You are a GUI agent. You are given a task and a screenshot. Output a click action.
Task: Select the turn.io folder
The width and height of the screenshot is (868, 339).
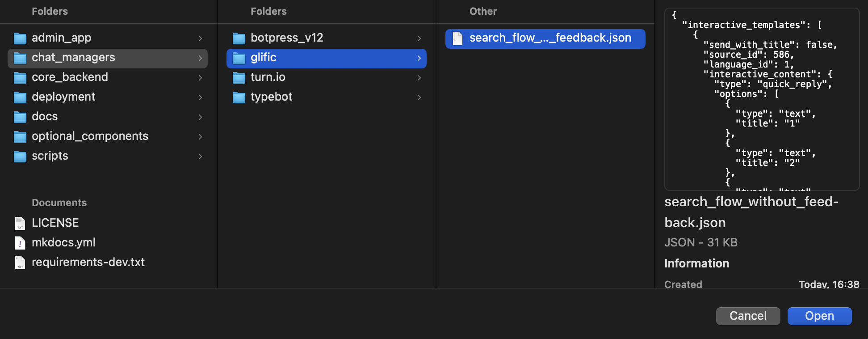click(327, 78)
